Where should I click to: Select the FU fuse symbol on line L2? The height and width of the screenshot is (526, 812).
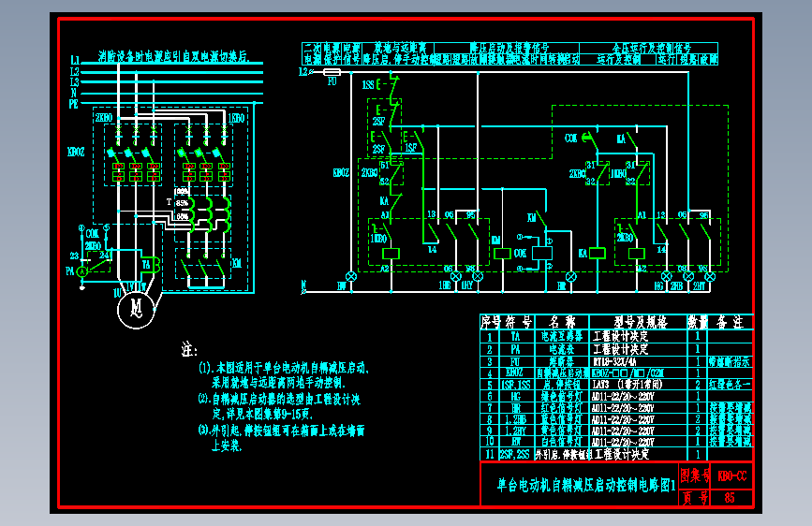pos(332,72)
